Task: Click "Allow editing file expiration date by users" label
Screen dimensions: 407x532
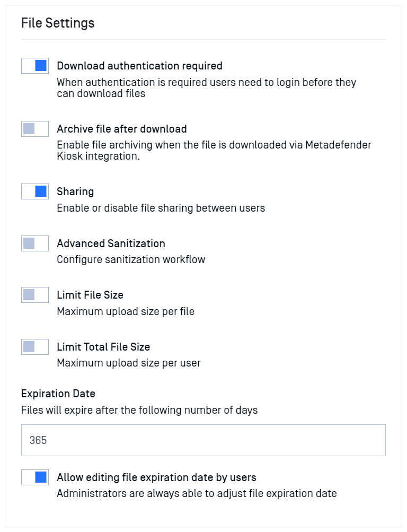Action: [156, 477]
